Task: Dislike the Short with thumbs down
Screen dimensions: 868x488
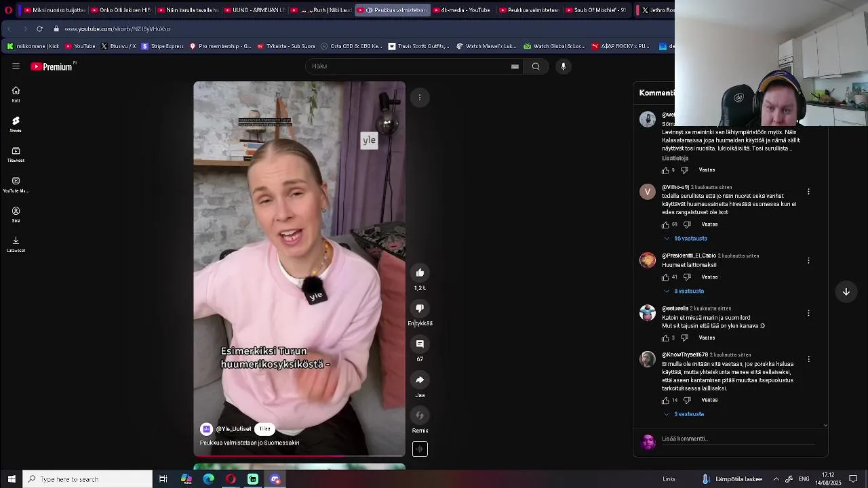Action: [420, 308]
